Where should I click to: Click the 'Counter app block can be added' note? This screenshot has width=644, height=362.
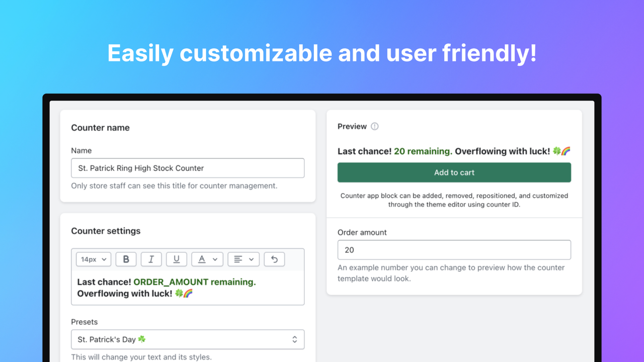(x=454, y=200)
